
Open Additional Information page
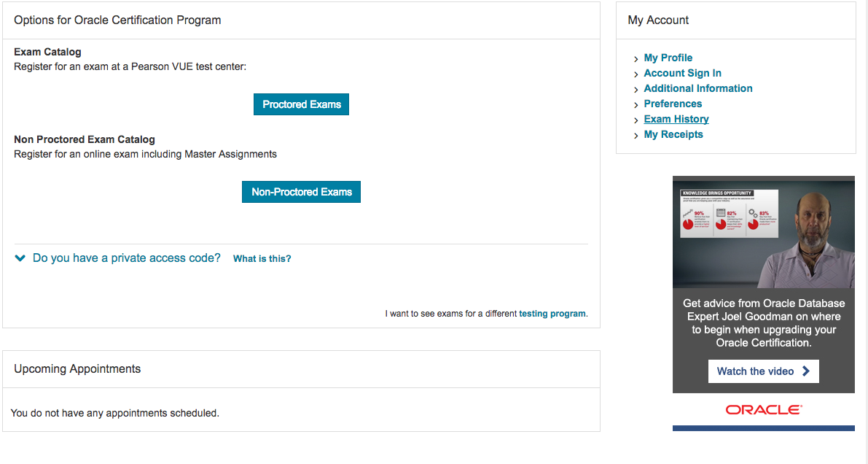tap(697, 88)
